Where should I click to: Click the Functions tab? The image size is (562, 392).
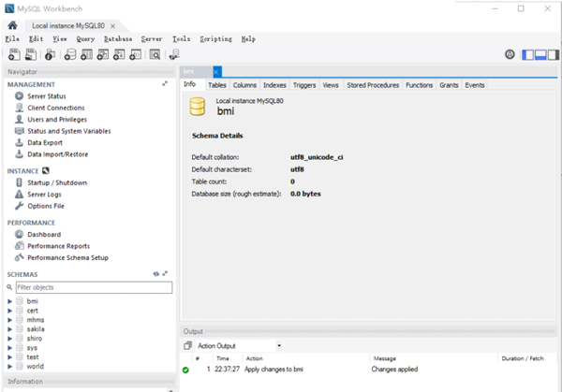point(419,85)
